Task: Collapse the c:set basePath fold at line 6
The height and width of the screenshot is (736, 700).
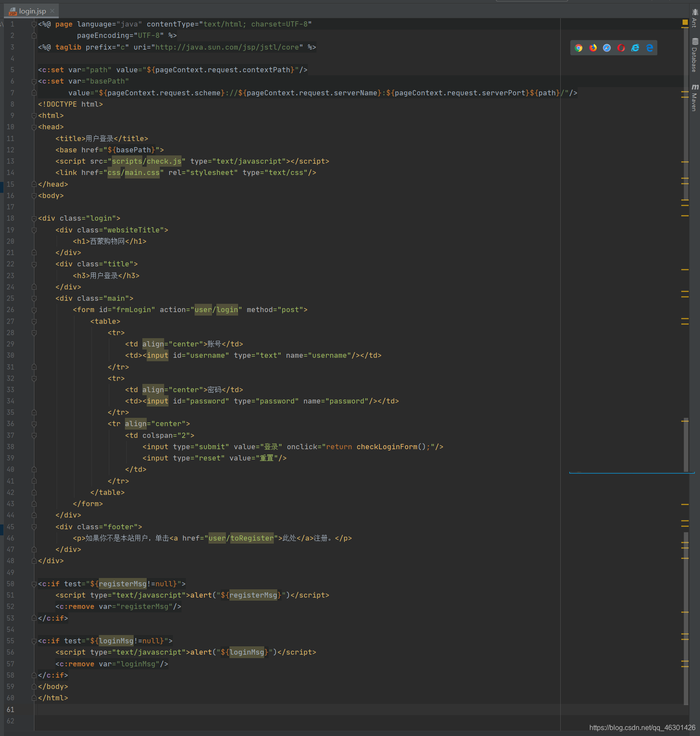Action: click(34, 81)
